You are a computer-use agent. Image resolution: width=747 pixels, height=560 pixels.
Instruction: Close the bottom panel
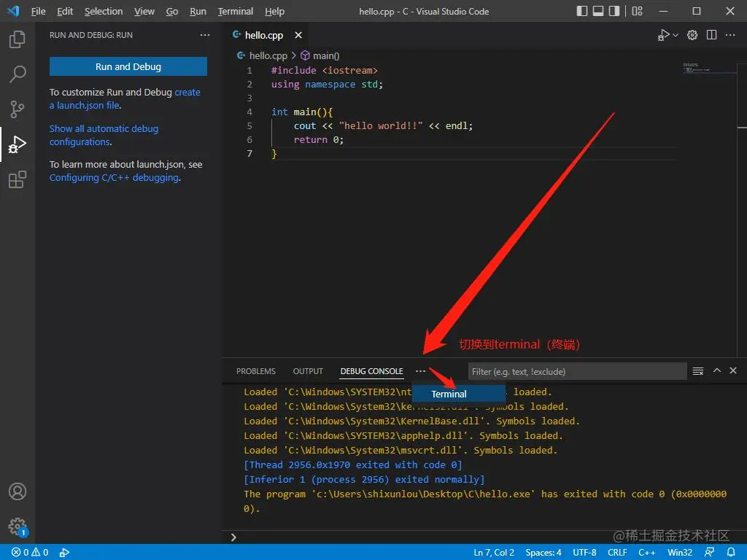733,370
